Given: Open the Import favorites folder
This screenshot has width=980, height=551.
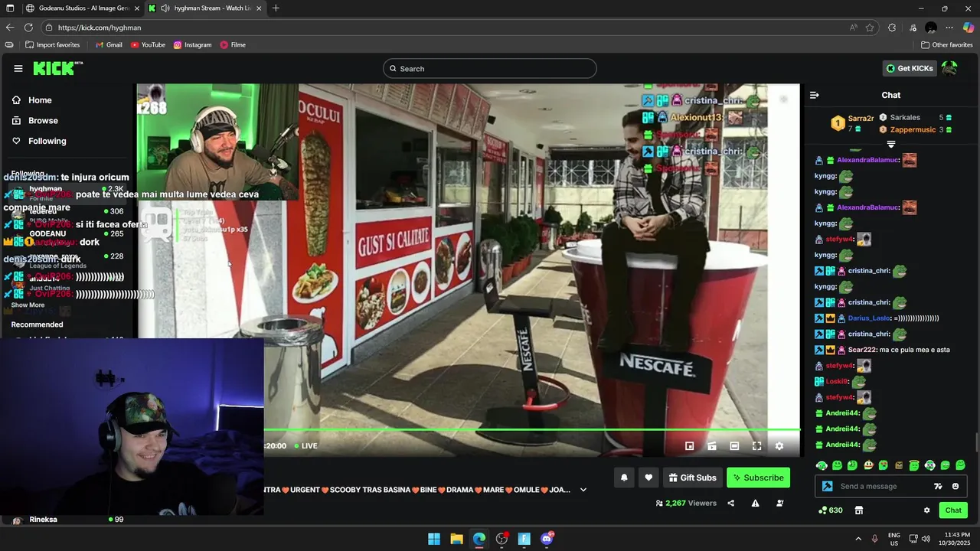Looking at the screenshot, I should point(53,45).
